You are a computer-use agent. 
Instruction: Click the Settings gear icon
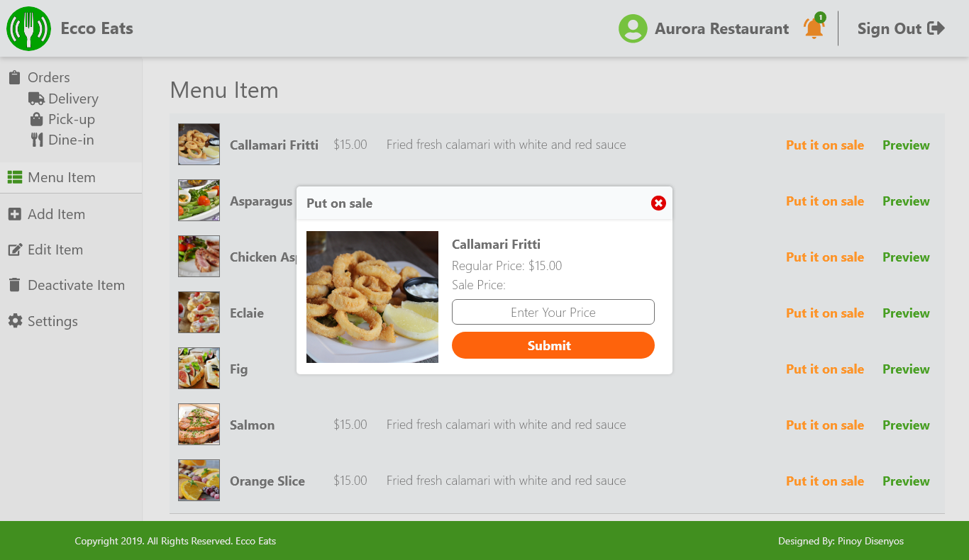point(15,321)
